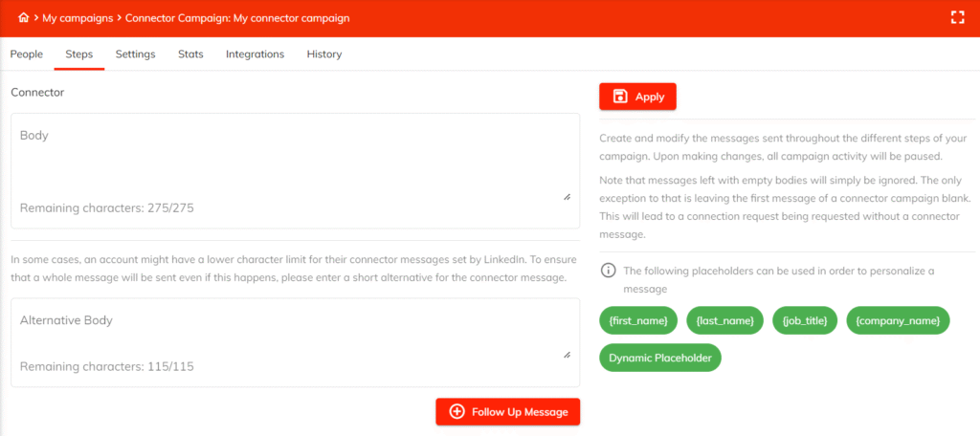Click the Body textarea resize handle
Viewport: 980px width, 436px height.
(567, 196)
